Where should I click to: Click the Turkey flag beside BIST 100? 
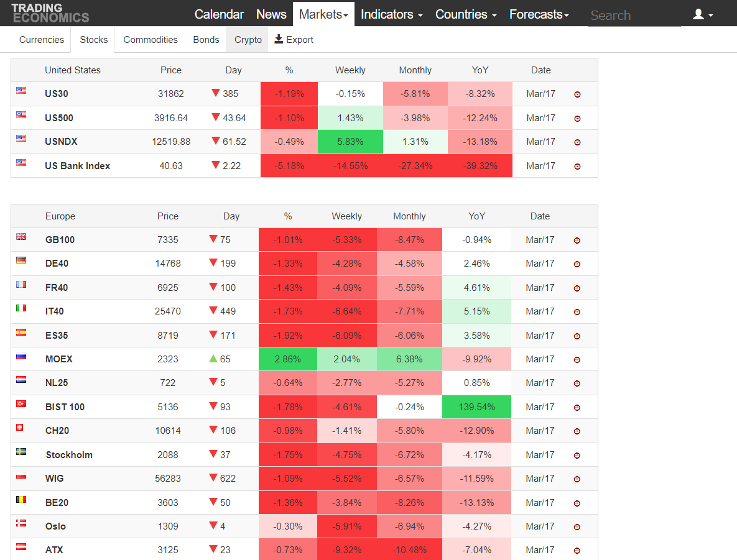pos(21,403)
